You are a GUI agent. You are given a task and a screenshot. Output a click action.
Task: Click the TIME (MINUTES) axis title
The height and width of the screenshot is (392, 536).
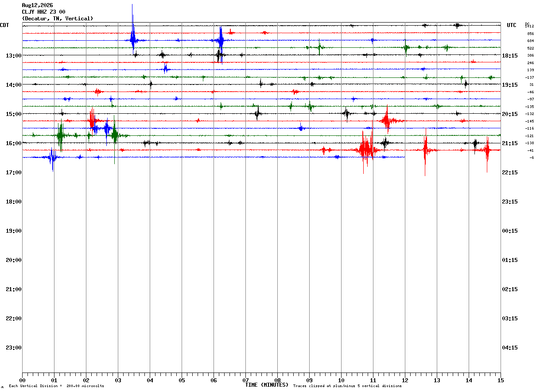[x=267, y=385]
